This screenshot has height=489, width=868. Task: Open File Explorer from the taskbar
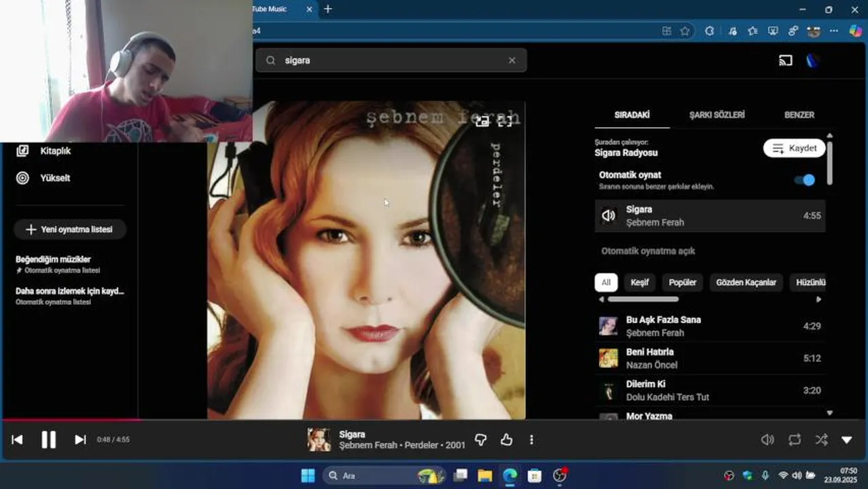pos(485,475)
